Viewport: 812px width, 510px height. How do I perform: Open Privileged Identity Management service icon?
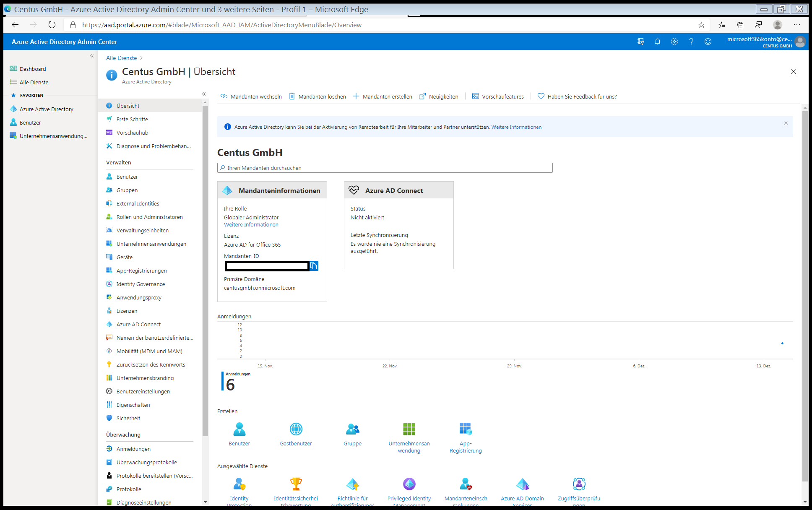click(409, 484)
